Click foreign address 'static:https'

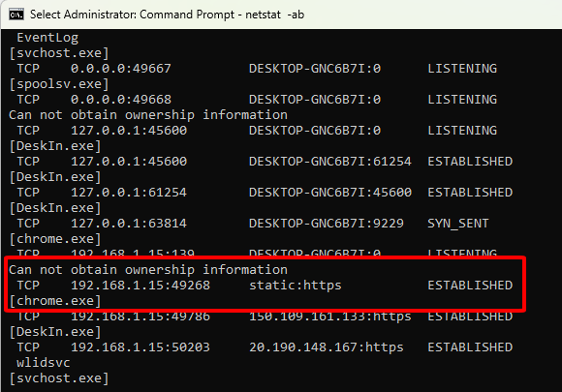point(296,286)
